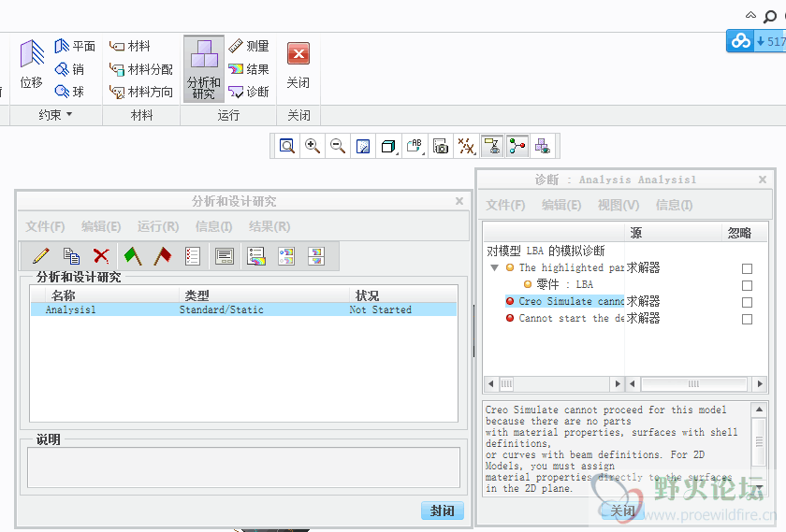The width and height of the screenshot is (786, 532).
Task: Click the checklist run status icon
Action: pos(193,256)
